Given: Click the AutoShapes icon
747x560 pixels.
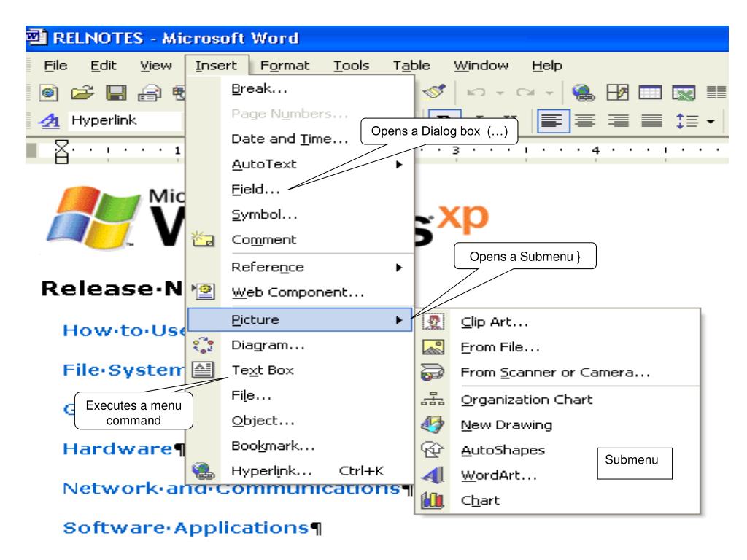Looking at the screenshot, I should (433, 449).
